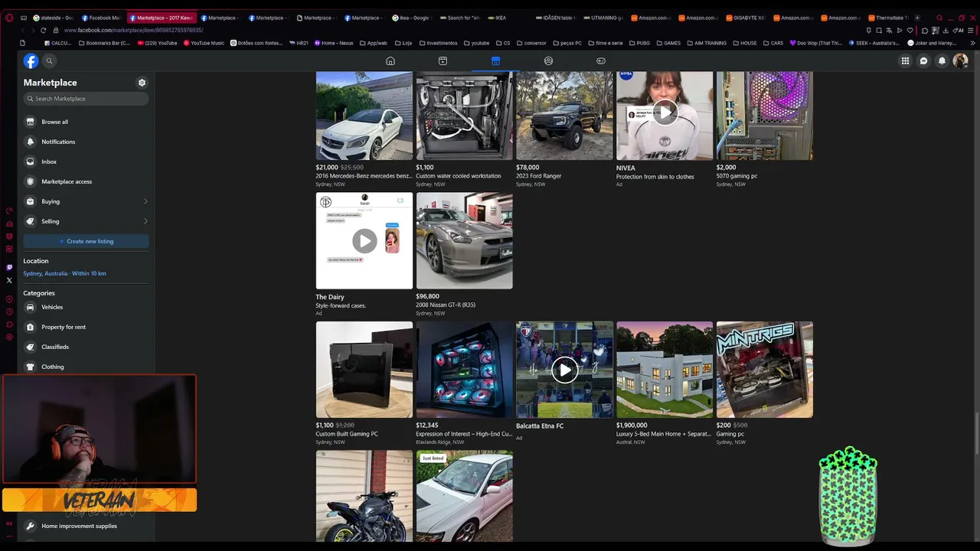Open Facebook home via the logo
This screenshot has width=980, height=551.
click(x=31, y=61)
